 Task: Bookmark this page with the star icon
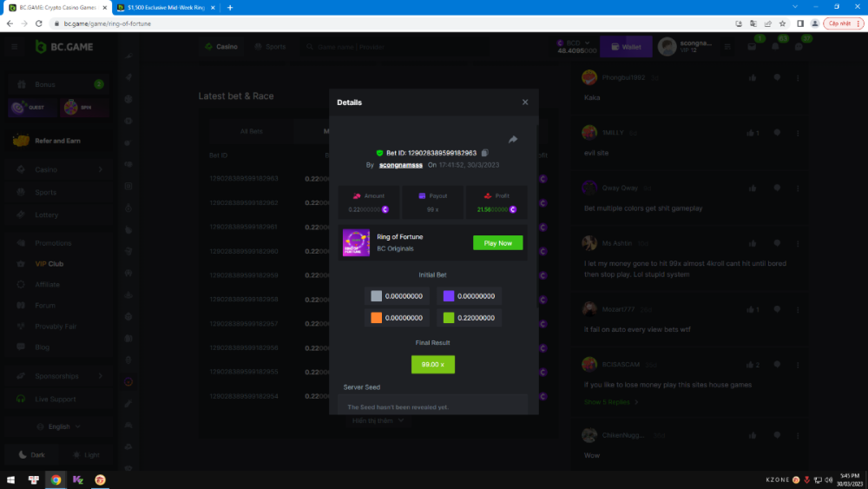coord(783,23)
